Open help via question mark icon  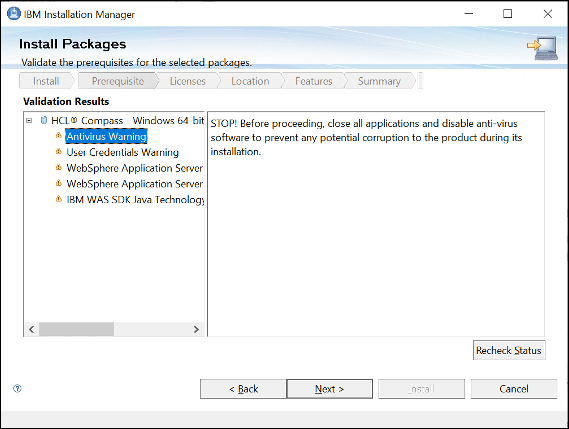pyautogui.click(x=17, y=389)
